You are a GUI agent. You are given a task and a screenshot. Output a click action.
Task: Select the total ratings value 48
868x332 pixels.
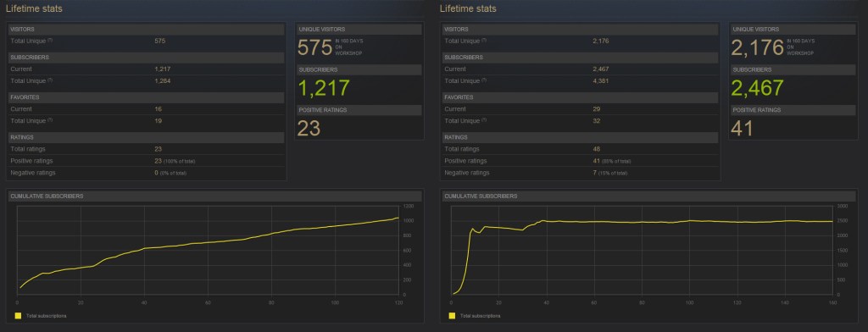[x=596, y=149]
